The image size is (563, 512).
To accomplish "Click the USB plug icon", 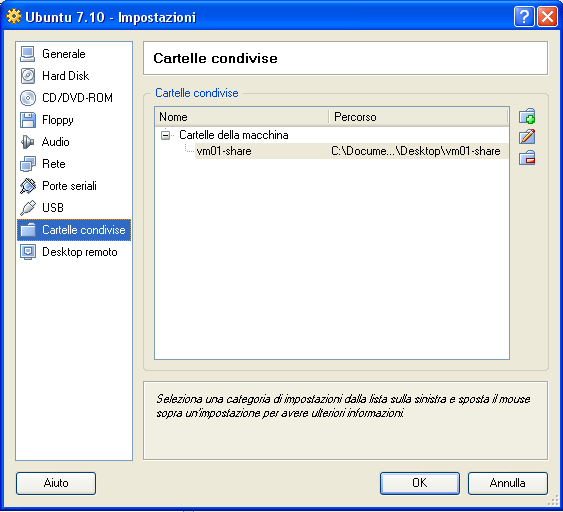I will [x=28, y=208].
